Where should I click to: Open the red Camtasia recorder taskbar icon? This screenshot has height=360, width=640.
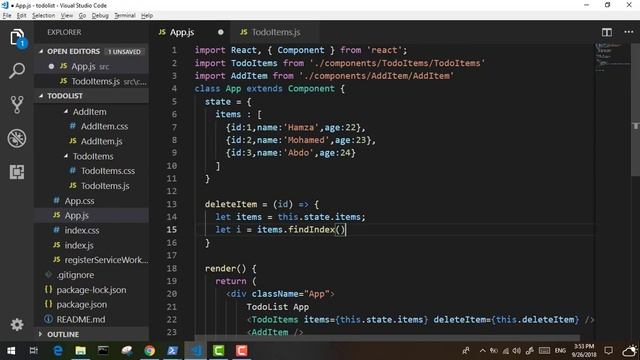(241, 351)
